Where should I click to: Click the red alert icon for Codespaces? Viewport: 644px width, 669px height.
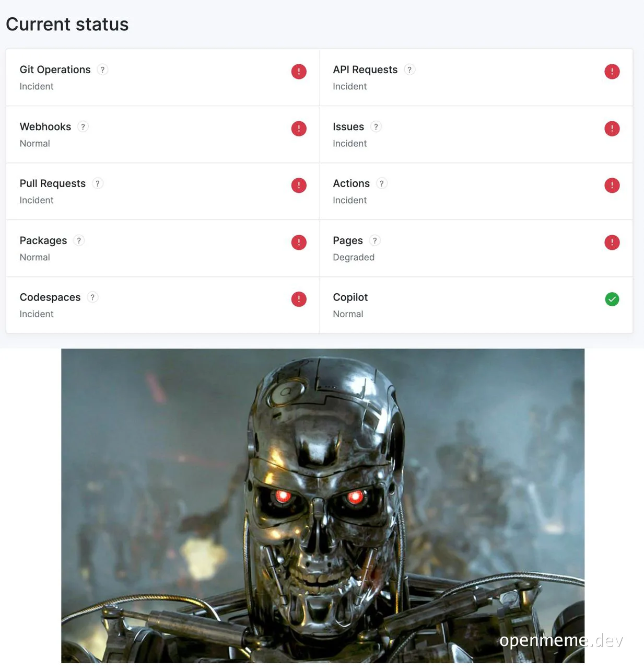point(299,299)
